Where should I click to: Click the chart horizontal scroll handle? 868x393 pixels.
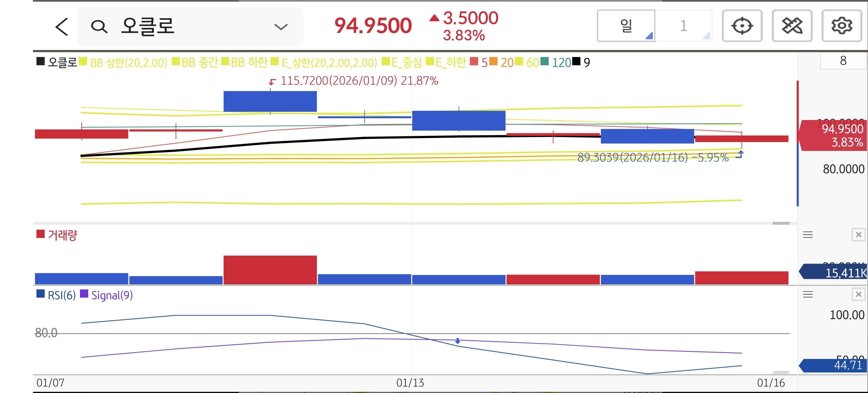pyautogui.click(x=781, y=223)
